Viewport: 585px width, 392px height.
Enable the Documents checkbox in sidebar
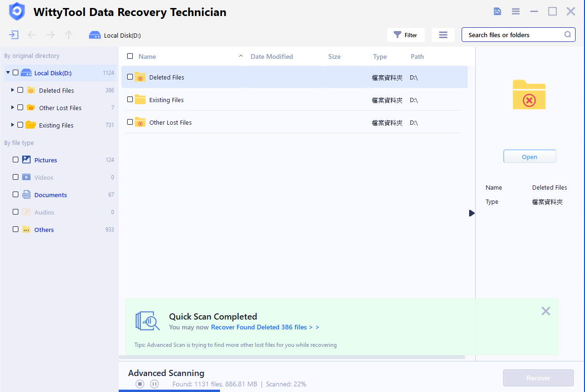[x=16, y=195]
